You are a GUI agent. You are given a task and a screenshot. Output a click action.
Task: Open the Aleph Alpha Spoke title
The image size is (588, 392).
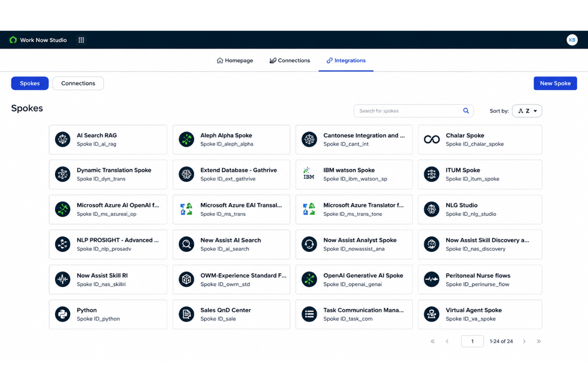pos(226,135)
